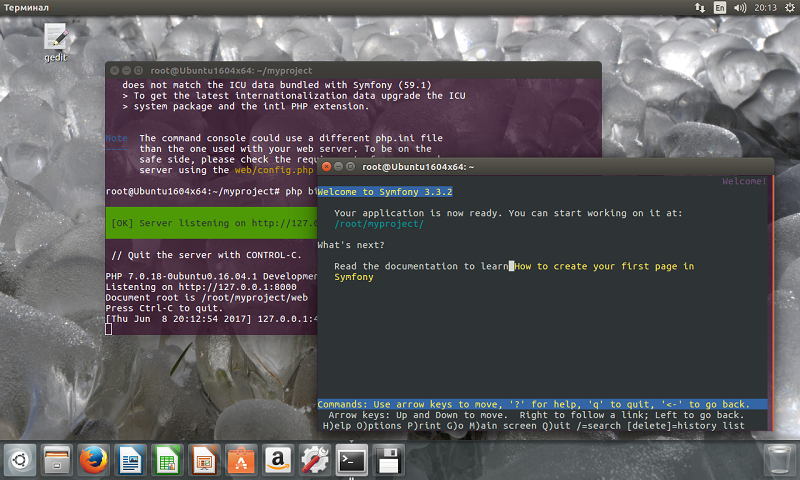Open the gedit desktop shortcut
The width and height of the screenshot is (800, 480).
(x=56, y=43)
